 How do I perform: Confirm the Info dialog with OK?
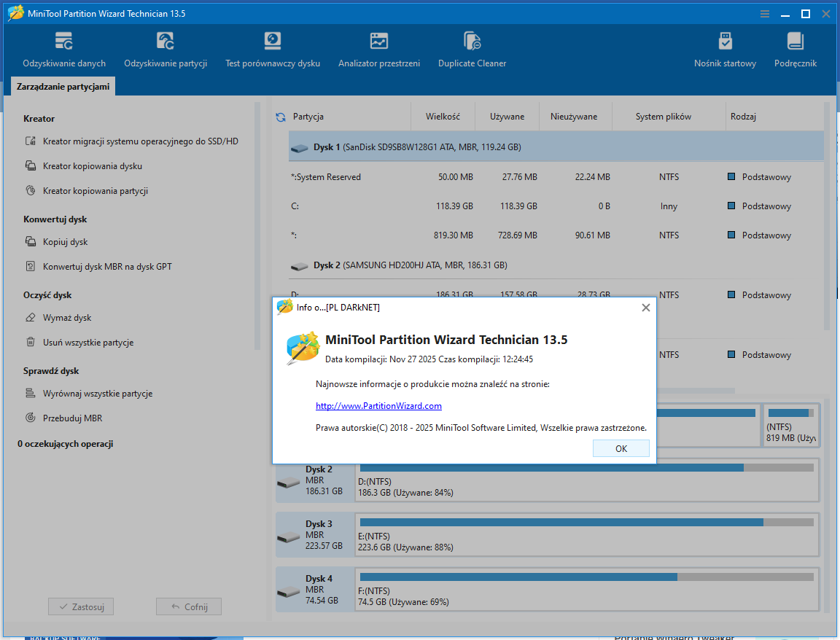[x=621, y=449]
